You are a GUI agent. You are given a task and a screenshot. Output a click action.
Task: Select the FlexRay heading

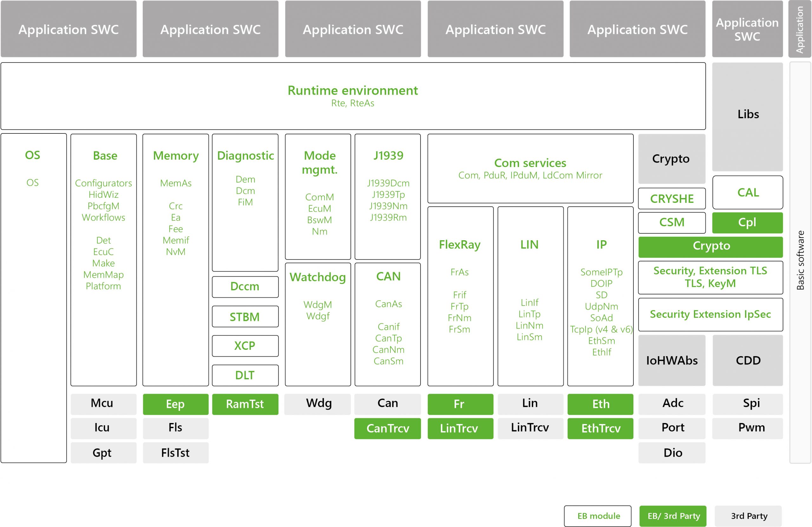[x=460, y=245]
